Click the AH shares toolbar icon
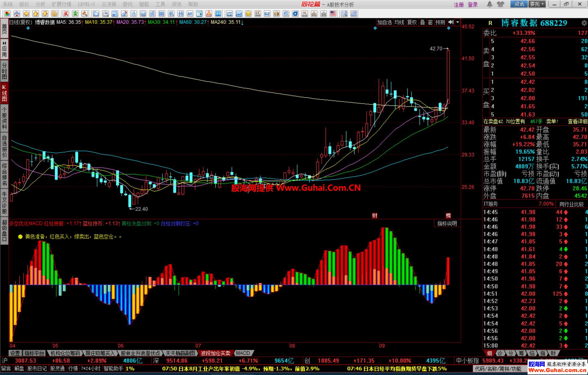The image size is (588, 375). point(190,14)
